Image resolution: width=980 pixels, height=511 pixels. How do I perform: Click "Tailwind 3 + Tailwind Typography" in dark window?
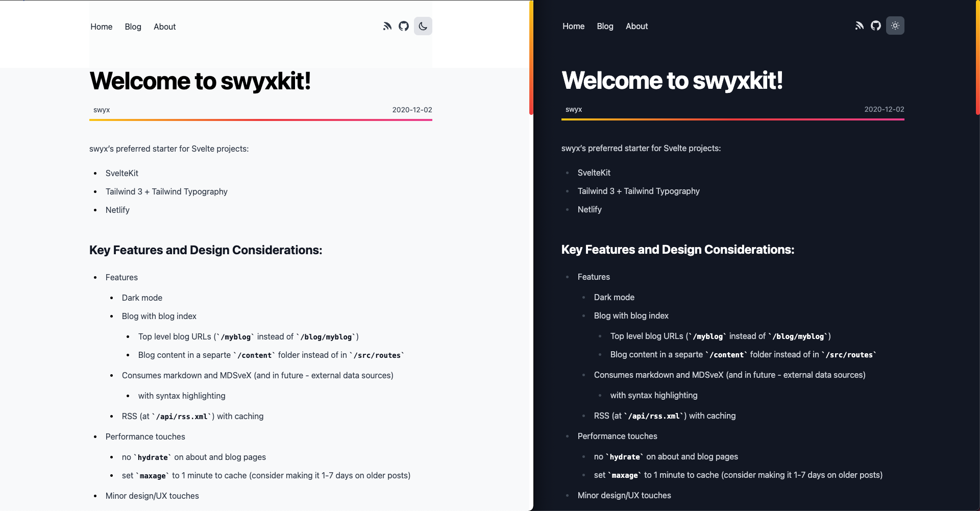[x=639, y=191]
